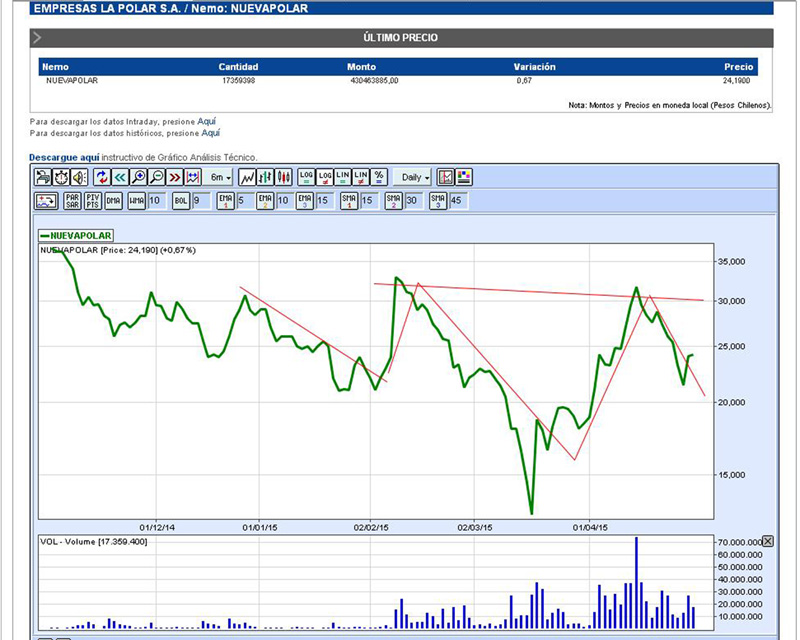Screen dimensions: 800x640
Task: Click the EMA 3 period field showing 15
Action: click(325, 201)
